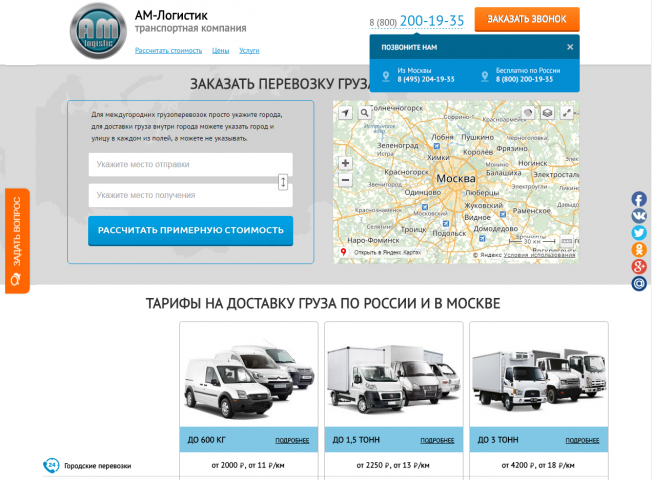
Task: Open Подробнее for До 1,5 тонн
Action: tap(437, 440)
